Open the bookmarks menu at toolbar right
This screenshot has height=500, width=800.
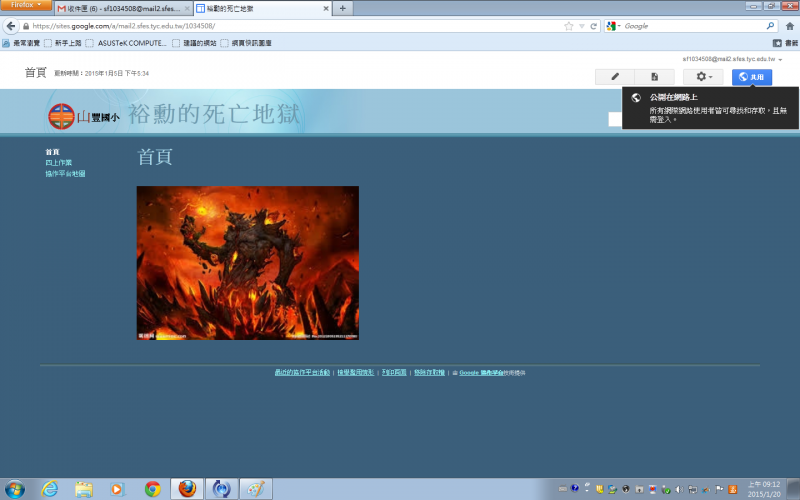785,43
